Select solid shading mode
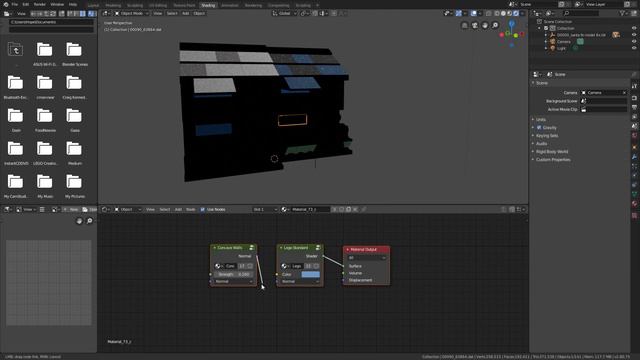The width and height of the screenshot is (640, 360). click(x=503, y=13)
